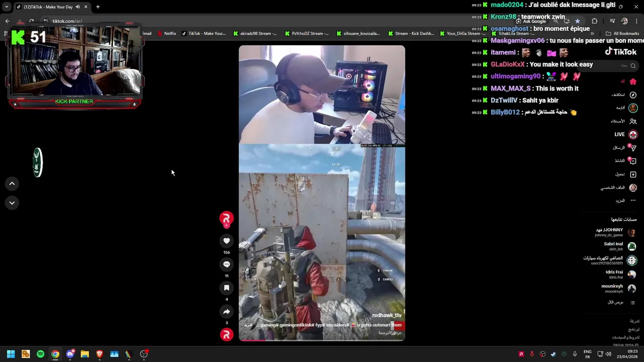Open the three-dots More icon
Screen dimensions: 644x362
tap(633, 201)
